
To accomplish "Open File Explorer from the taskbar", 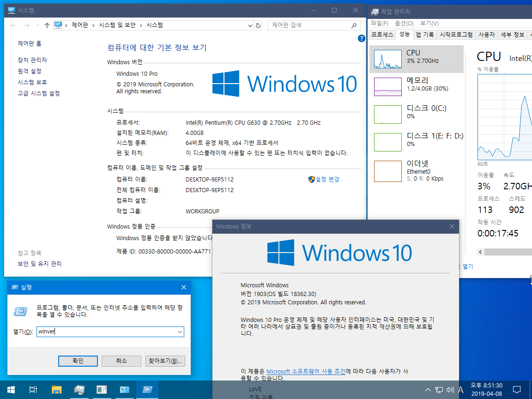I will (56, 389).
